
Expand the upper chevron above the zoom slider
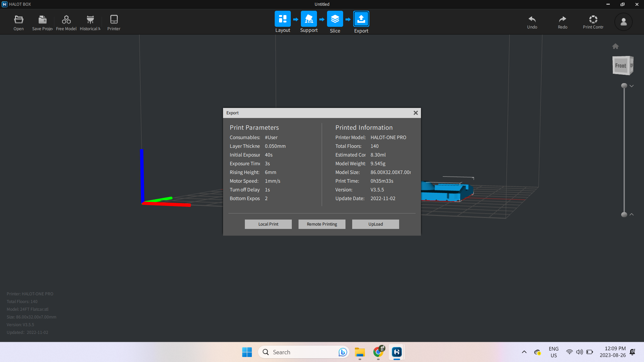(x=632, y=86)
